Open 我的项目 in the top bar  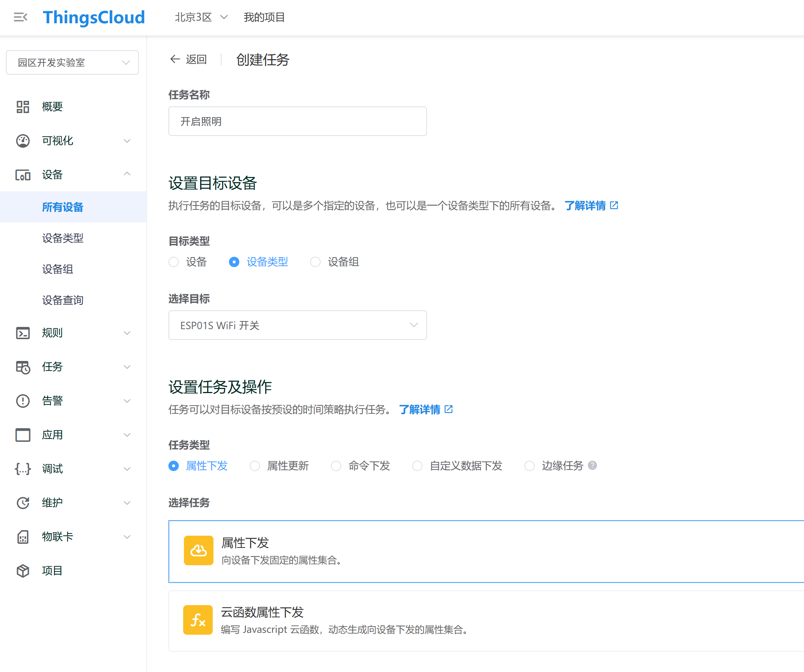[x=264, y=17]
